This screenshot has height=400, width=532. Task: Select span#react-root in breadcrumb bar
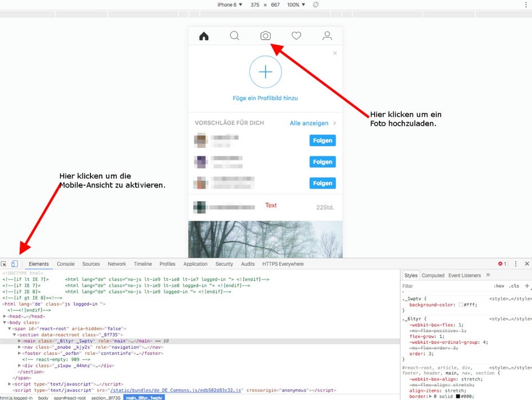pos(70,398)
